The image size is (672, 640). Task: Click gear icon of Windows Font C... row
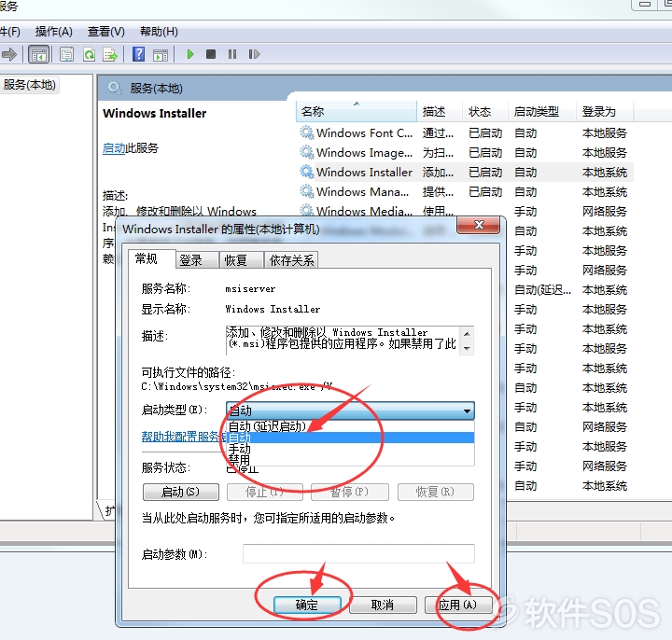click(306, 132)
